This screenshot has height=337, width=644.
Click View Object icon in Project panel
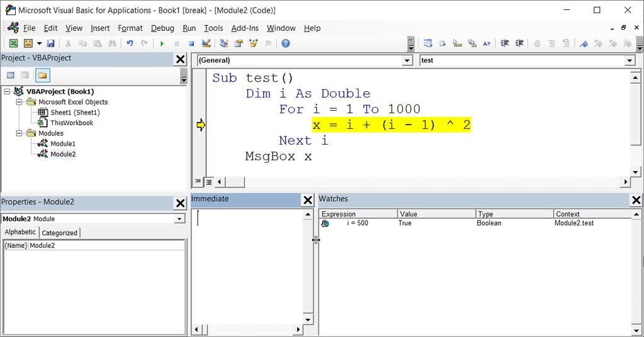[x=25, y=75]
